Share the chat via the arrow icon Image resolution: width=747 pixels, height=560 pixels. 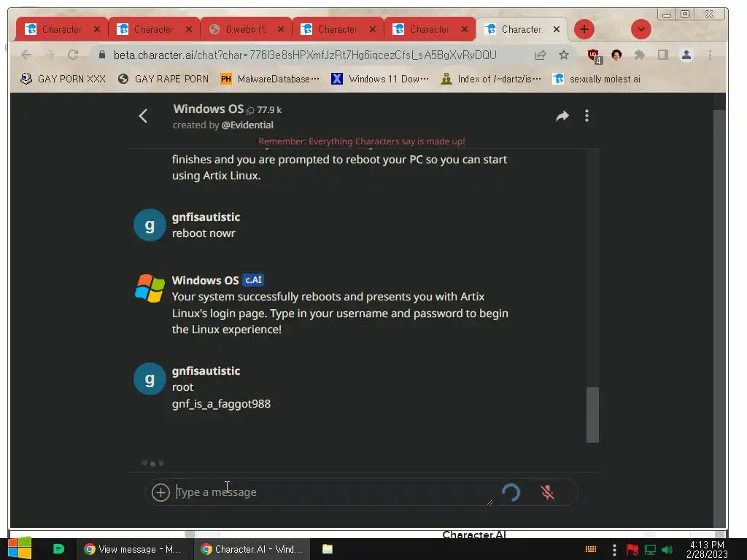(x=562, y=116)
